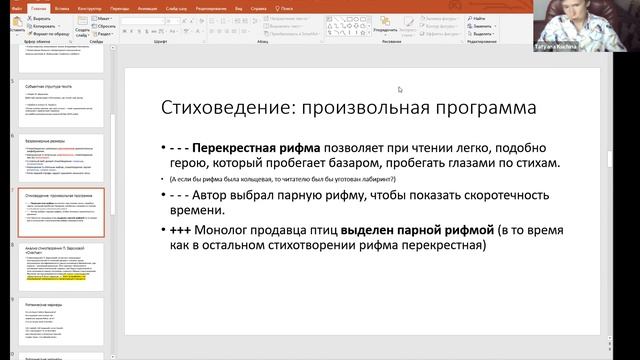640x360 pixels.
Task: Toggle Justify paragraph alignment
Action: coord(234,31)
